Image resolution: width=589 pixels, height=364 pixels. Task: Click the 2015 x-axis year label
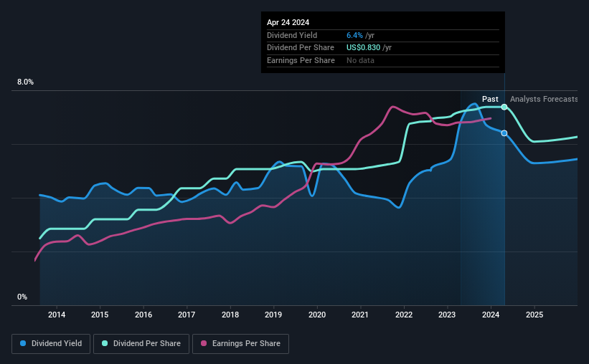pos(100,315)
